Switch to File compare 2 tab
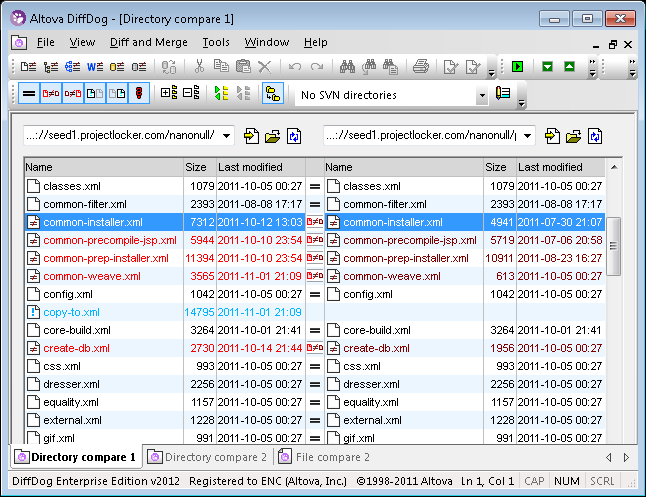Screen dimensions: 646x497 coord(323,457)
